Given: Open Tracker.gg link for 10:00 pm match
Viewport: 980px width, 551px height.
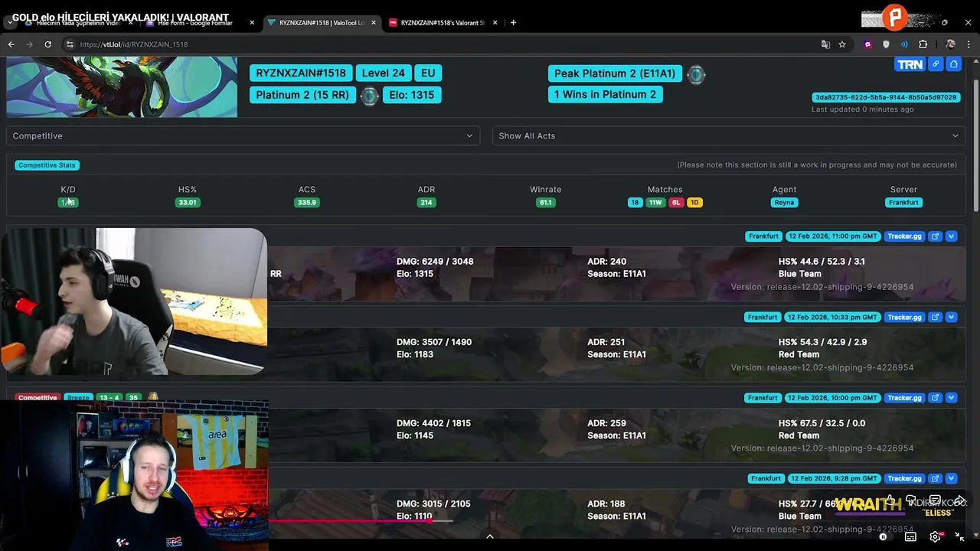Looking at the screenshot, I should pos(904,398).
